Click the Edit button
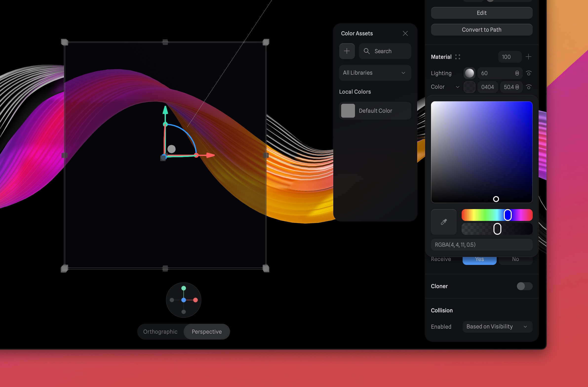This screenshot has width=588, height=387. [x=481, y=13]
